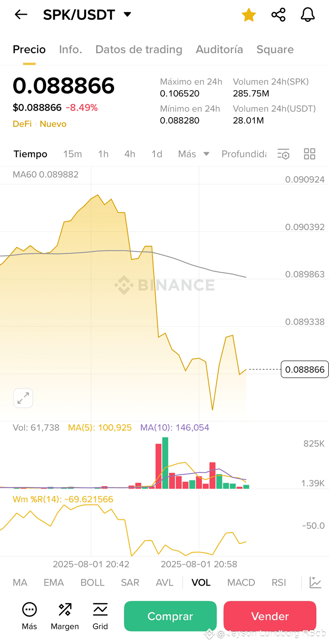The width and height of the screenshot is (329, 644).
Task: Open the grid layout icon
Action: (310, 154)
